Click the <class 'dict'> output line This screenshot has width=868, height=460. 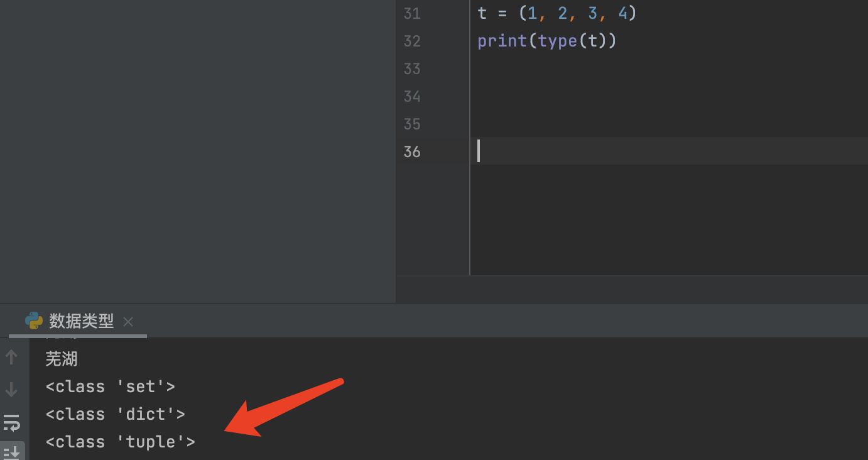[x=116, y=414]
